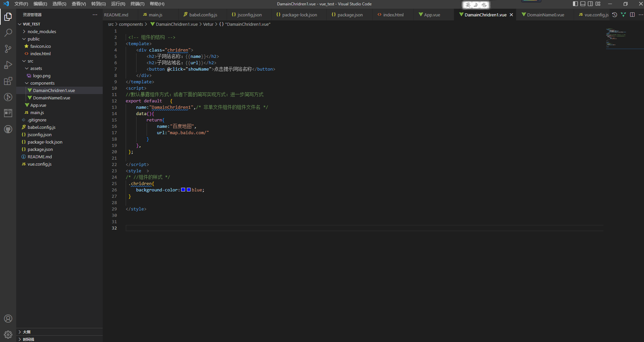Place cursor on empty line 32
The image size is (644, 342).
click(x=364, y=228)
